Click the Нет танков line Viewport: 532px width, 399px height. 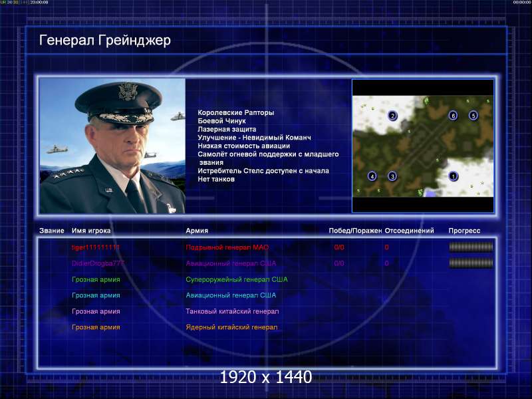pyautogui.click(x=216, y=179)
